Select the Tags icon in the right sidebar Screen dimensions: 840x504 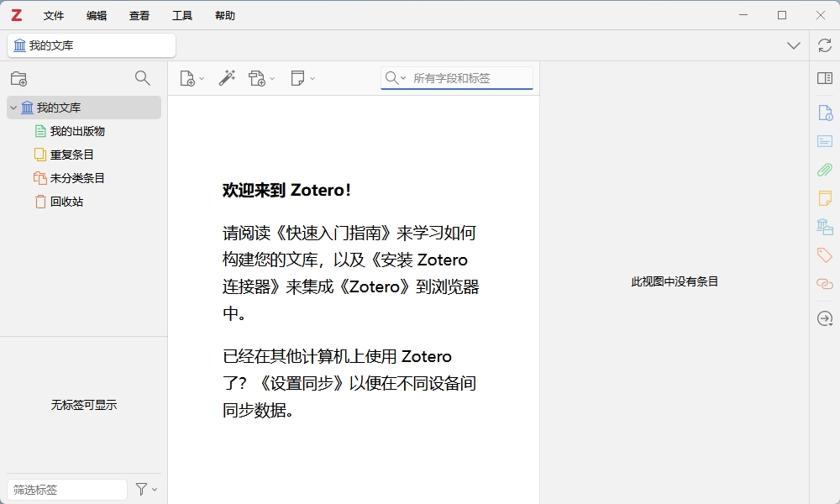[x=824, y=255]
